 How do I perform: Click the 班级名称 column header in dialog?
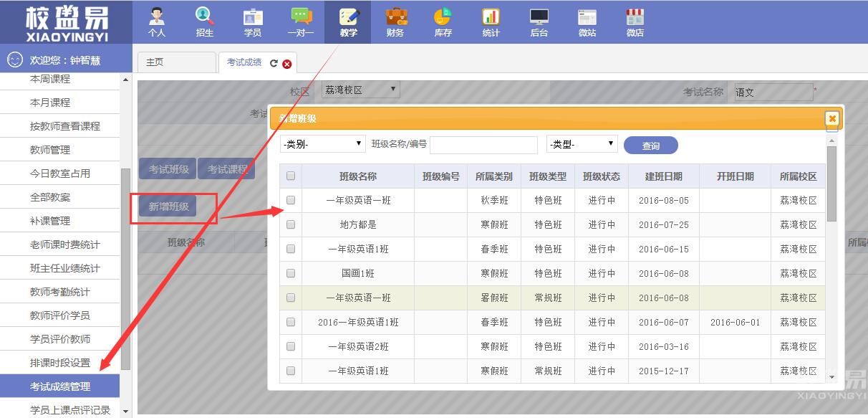click(x=358, y=176)
